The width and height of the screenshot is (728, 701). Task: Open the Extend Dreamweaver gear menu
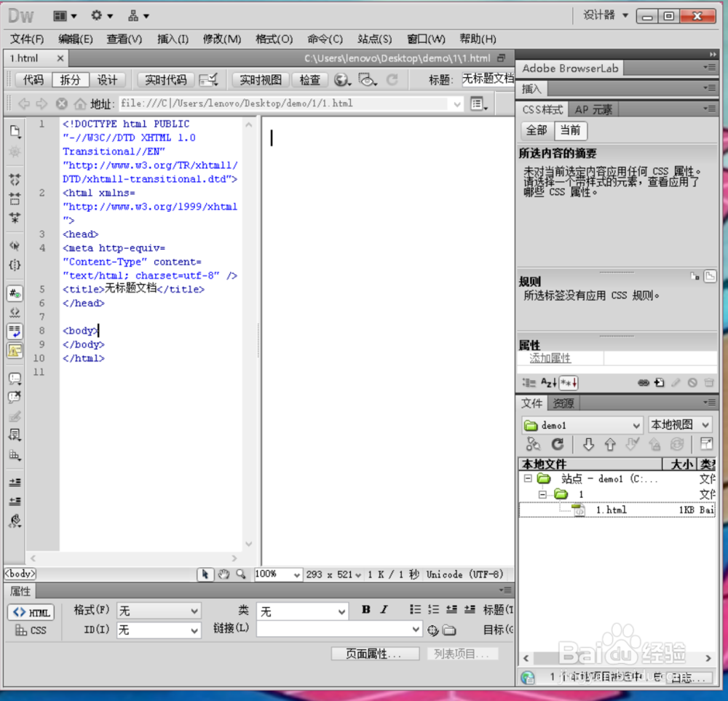click(101, 16)
